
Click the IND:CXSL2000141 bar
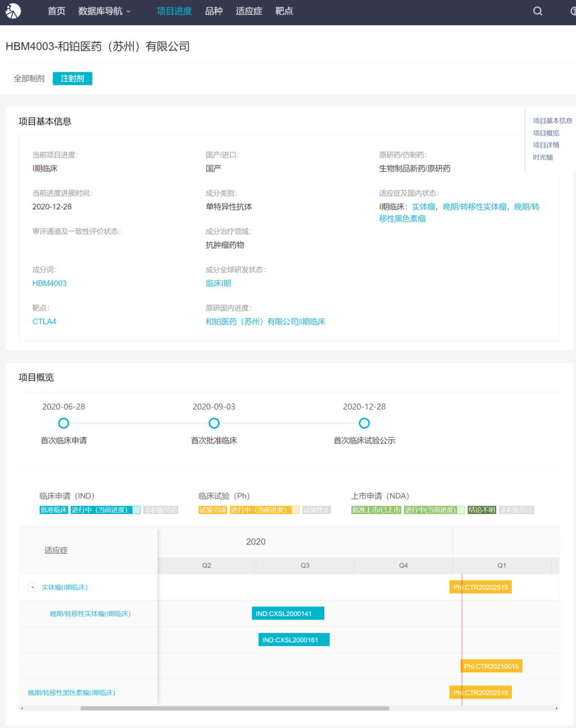tap(288, 613)
